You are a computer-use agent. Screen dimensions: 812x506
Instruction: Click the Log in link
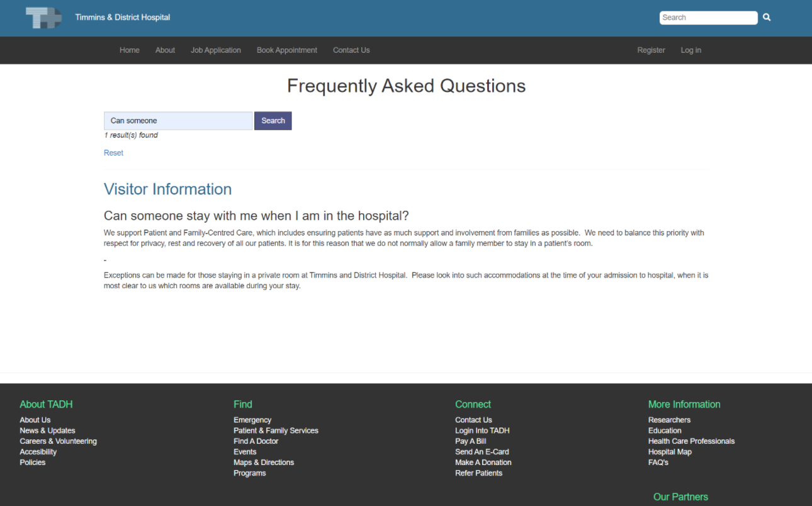[691, 50]
